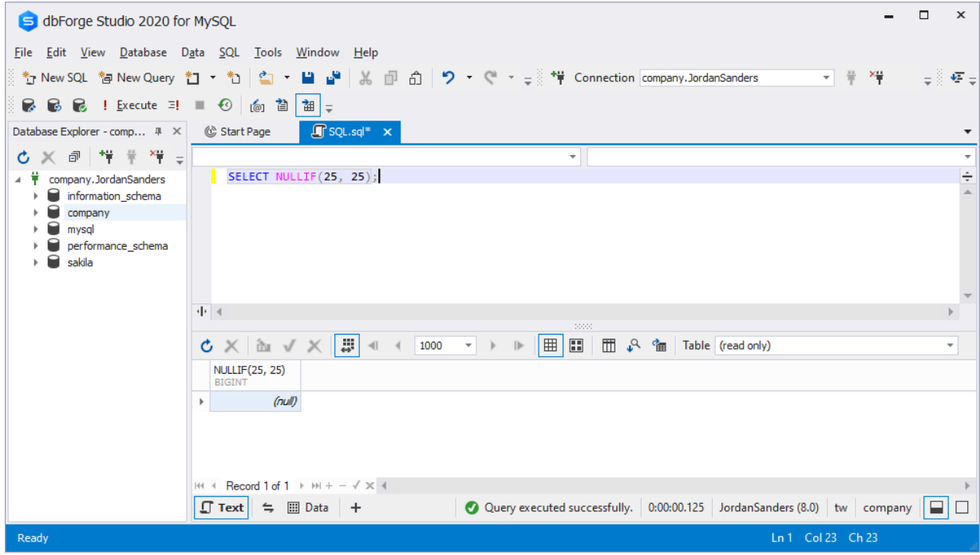
Task: Pin the Database Explorer panel
Action: [158, 132]
